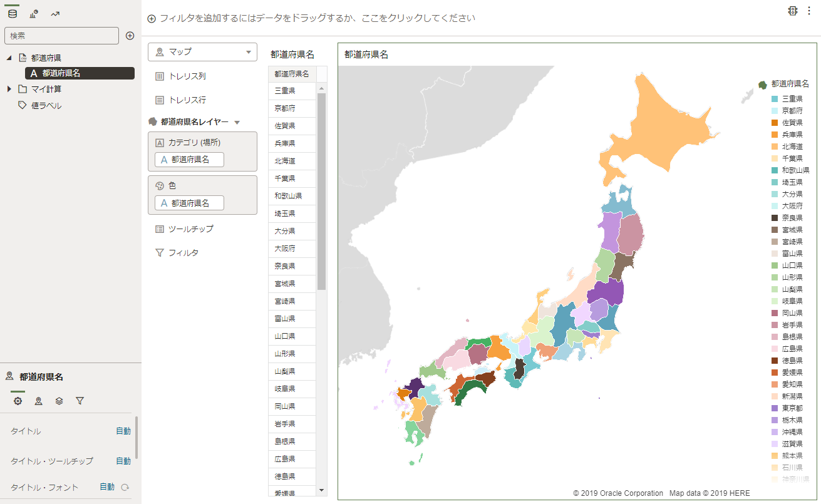Collapse the 都道府県 dataset tree node

tap(9, 58)
